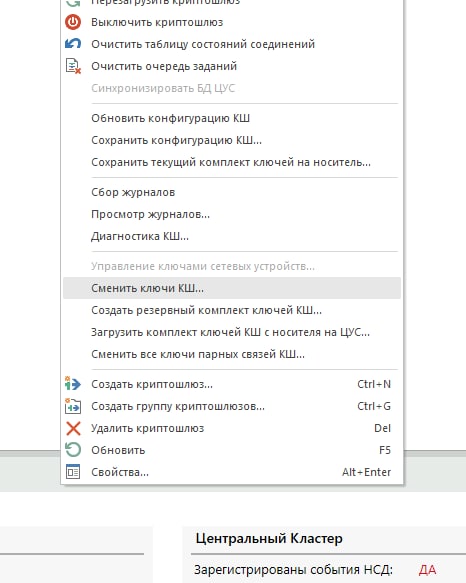Viewport: 466px width, 583px height.
Task: Select Создать криптошлюз... menu text
Action: pos(152,384)
